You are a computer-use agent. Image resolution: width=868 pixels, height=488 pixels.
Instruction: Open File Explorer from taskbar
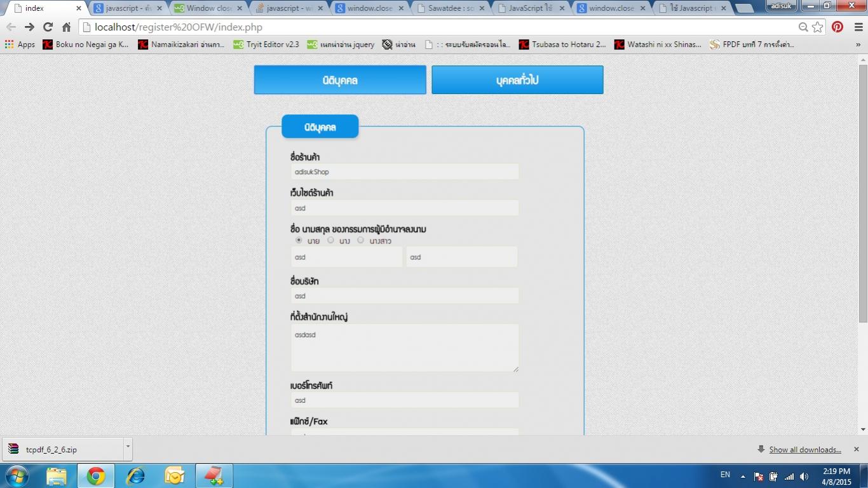57,476
